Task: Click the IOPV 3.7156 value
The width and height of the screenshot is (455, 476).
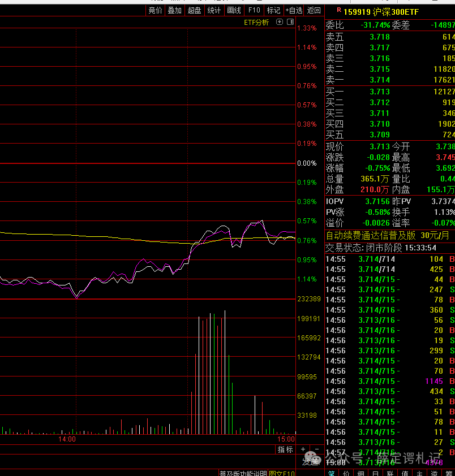Action: [x=377, y=201]
